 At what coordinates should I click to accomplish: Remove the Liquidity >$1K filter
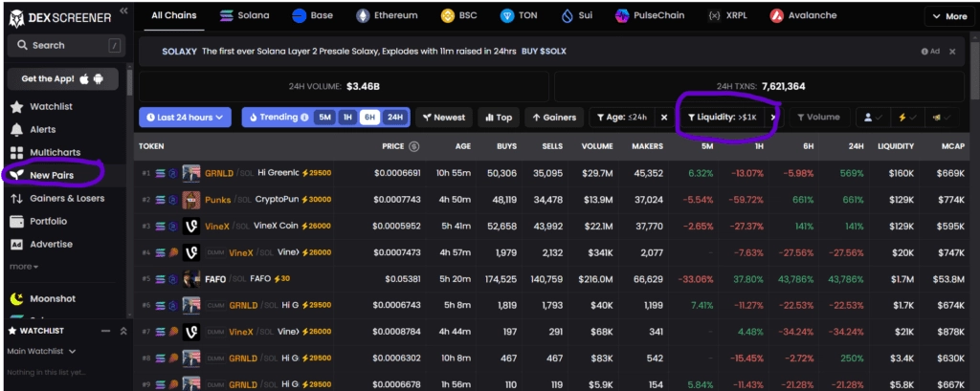pyautogui.click(x=773, y=118)
